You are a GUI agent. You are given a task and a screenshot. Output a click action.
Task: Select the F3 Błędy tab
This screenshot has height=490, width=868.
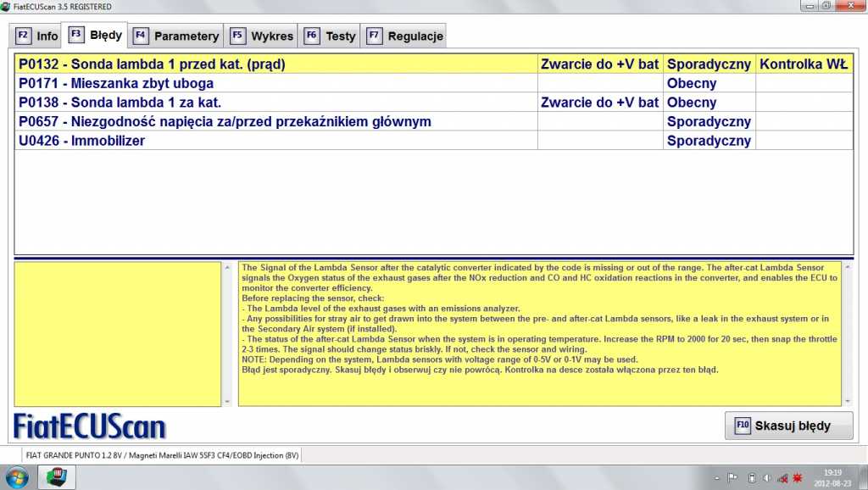(x=95, y=35)
